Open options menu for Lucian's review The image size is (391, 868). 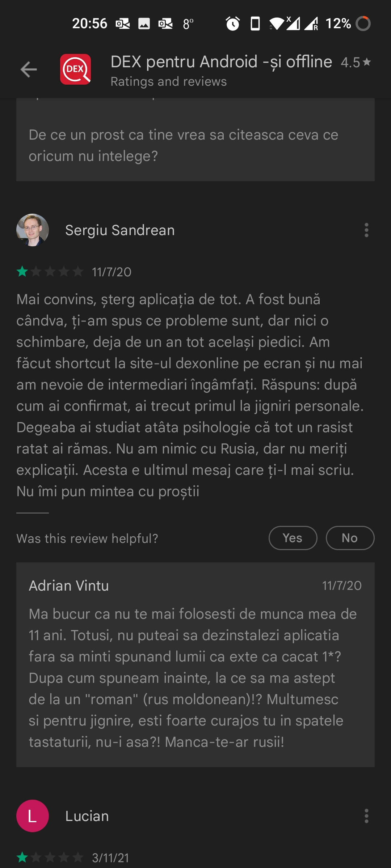click(x=366, y=816)
